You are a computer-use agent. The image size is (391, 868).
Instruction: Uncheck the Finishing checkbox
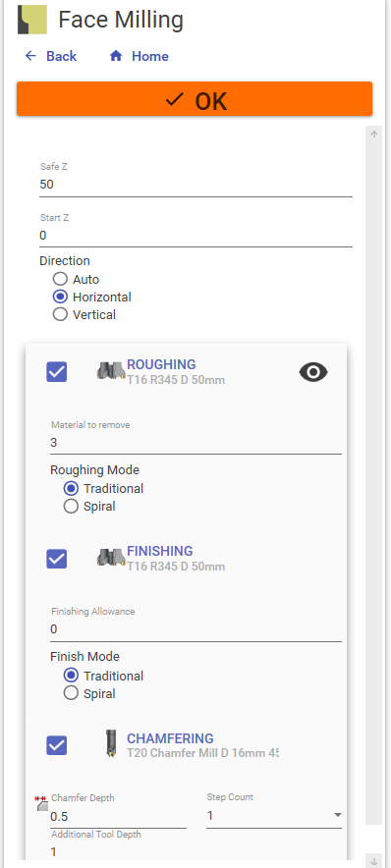click(57, 559)
